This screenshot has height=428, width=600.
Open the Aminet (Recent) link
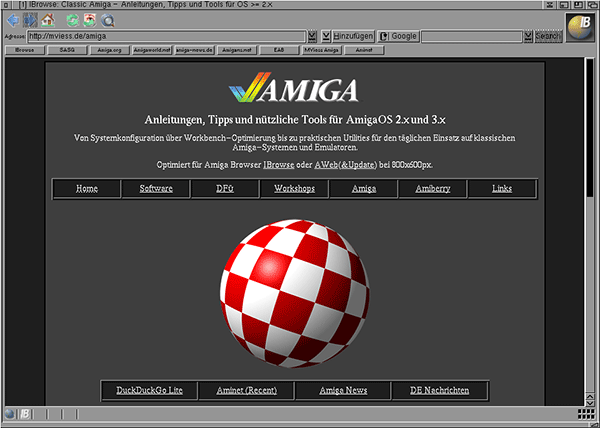(x=246, y=391)
